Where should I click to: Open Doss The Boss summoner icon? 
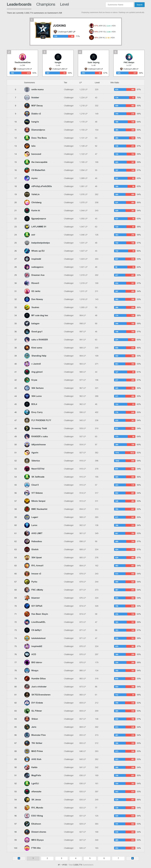(x=27, y=138)
